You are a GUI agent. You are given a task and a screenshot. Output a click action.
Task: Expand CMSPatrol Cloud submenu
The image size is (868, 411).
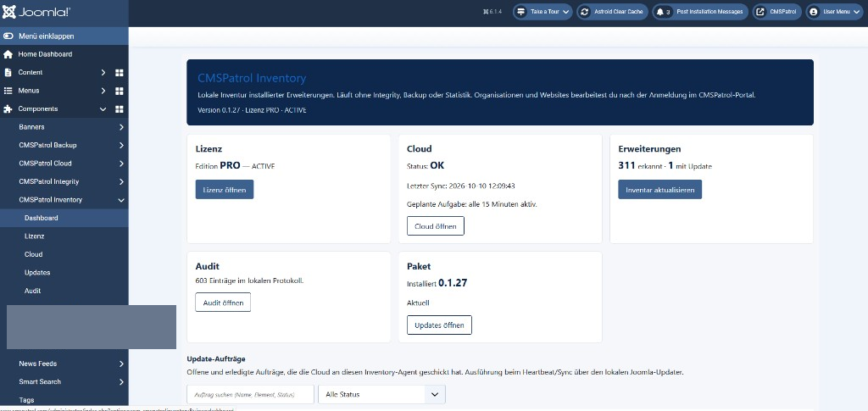point(121,164)
